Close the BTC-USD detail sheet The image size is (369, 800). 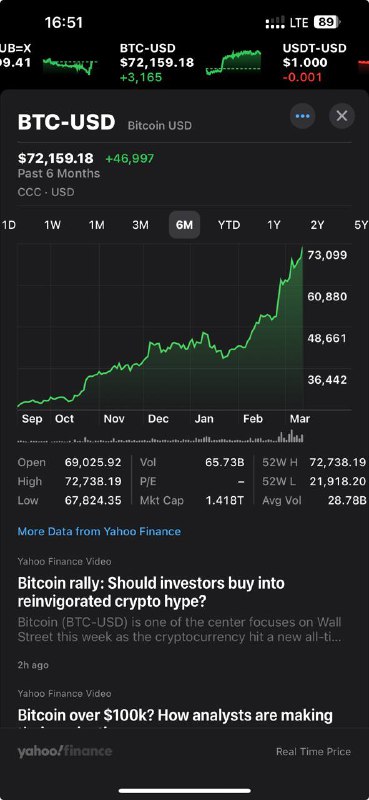coord(342,116)
